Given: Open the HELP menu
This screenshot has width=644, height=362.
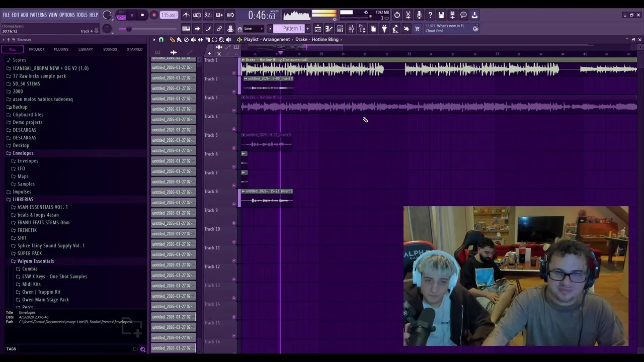Looking at the screenshot, I should 94,15.
